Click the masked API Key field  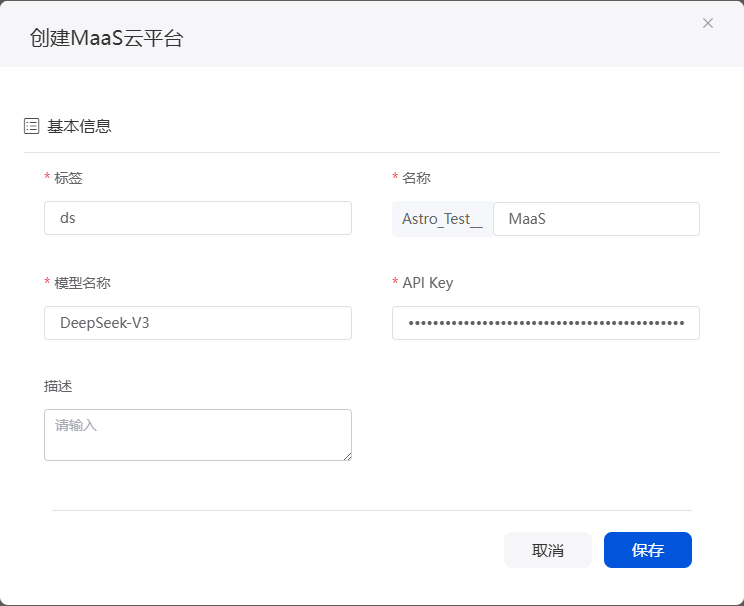click(546, 323)
